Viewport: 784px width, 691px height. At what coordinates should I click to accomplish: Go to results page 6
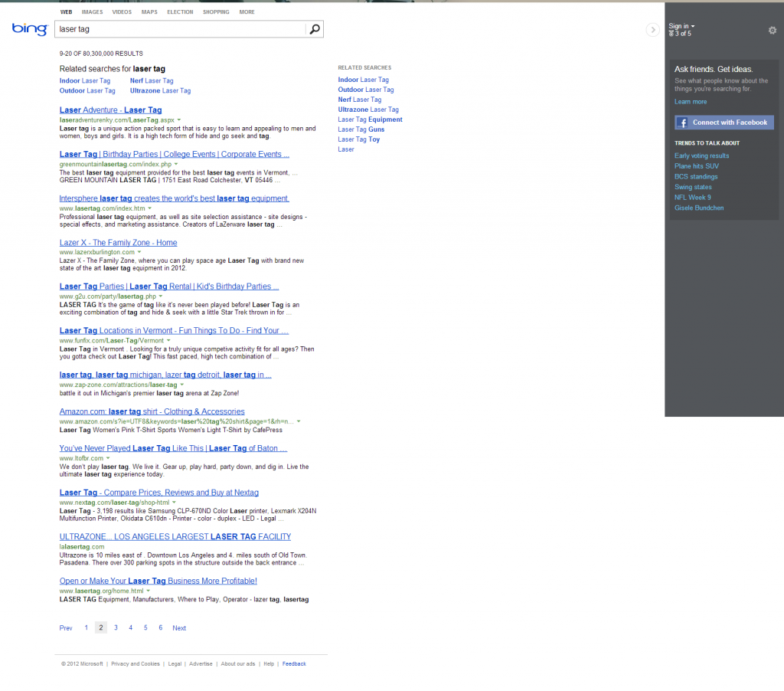(161, 627)
